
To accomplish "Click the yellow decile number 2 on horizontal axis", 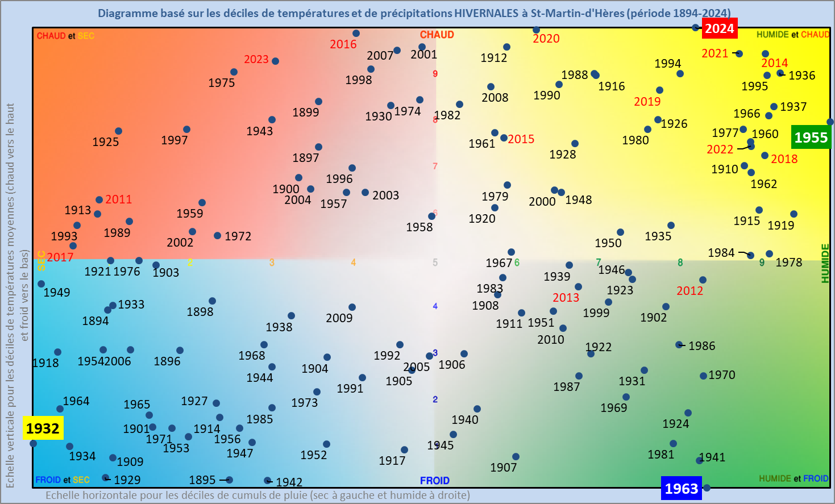I will tap(190, 263).
